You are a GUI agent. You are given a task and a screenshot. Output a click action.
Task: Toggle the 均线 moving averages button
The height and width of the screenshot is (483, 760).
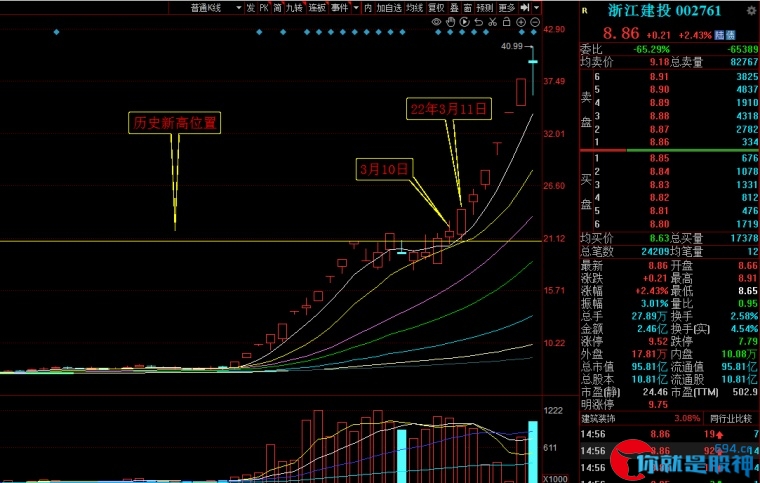point(415,8)
